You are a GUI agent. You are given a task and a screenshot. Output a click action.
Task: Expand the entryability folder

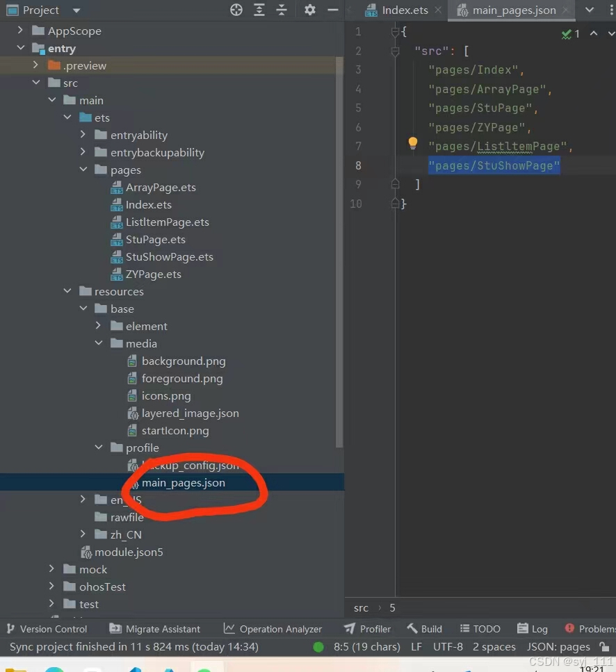[x=83, y=135]
